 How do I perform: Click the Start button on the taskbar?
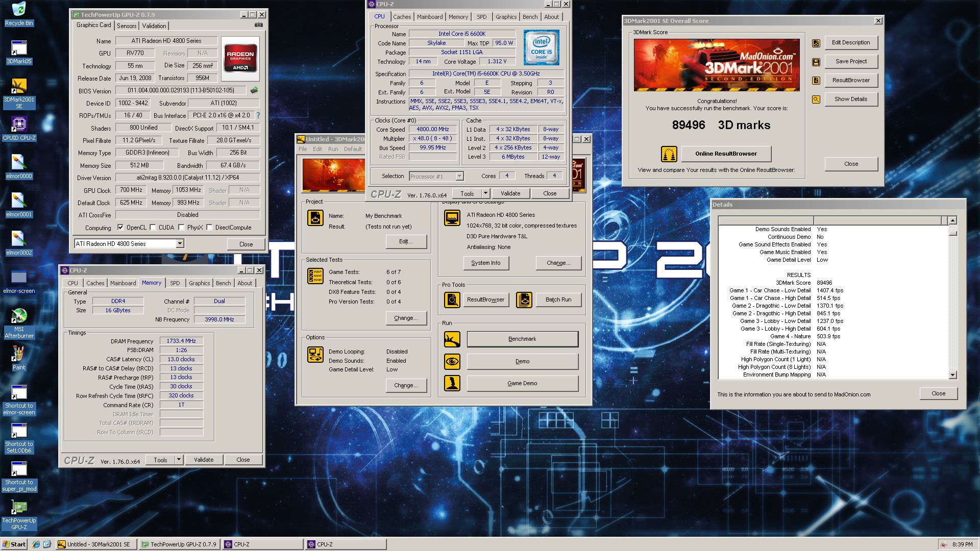pyautogui.click(x=14, y=544)
